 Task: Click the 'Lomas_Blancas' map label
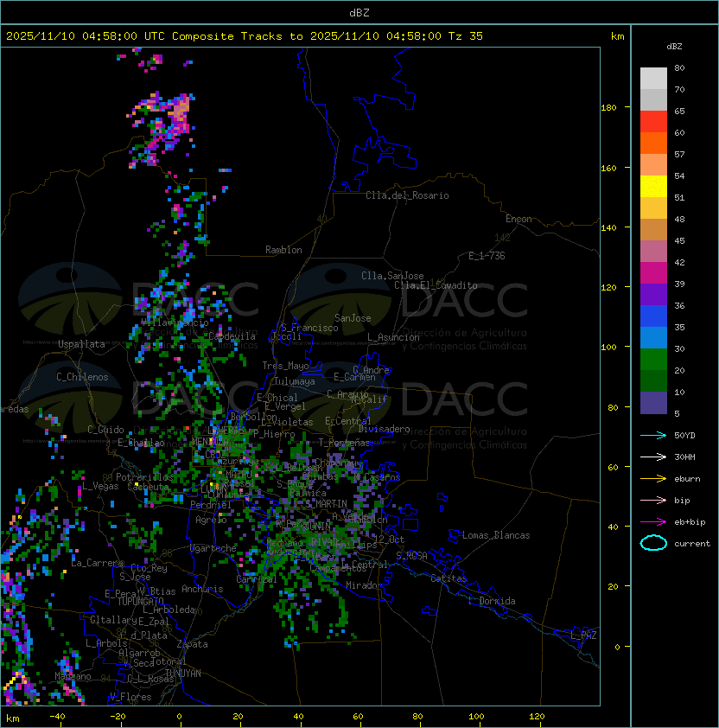(x=496, y=535)
